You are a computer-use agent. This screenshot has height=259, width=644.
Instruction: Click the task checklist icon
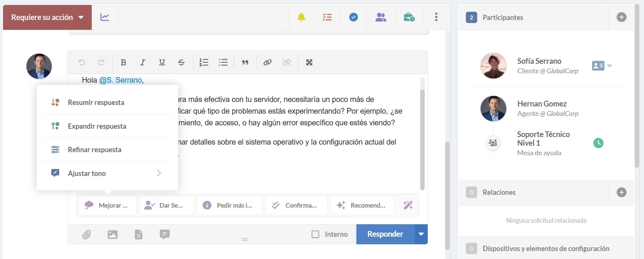tap(327, 17)
